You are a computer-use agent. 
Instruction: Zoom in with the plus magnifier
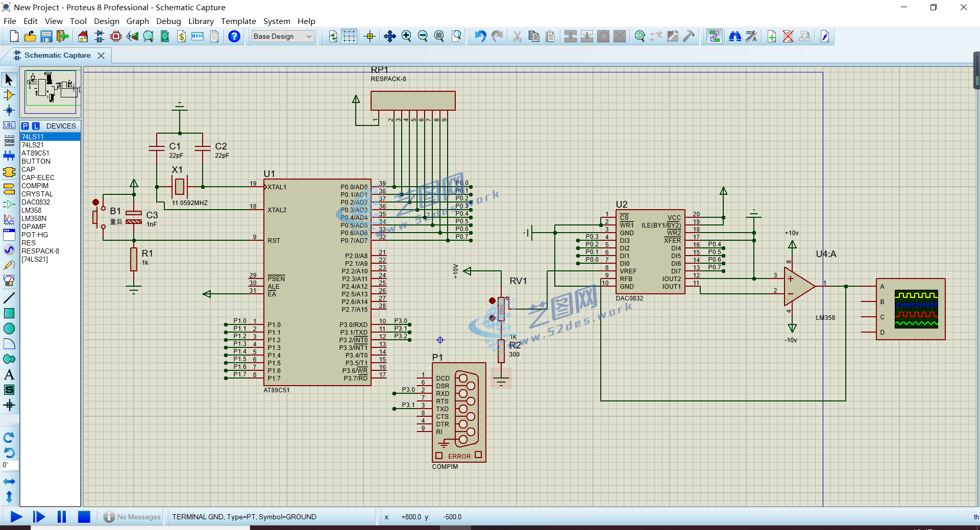tap(406, 36)
